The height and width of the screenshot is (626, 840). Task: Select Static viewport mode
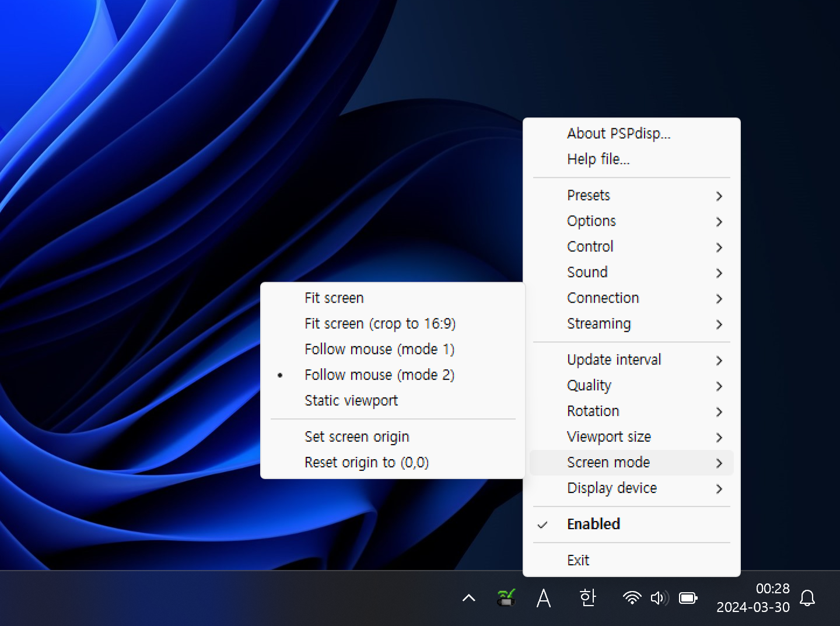tap(393, 401)
